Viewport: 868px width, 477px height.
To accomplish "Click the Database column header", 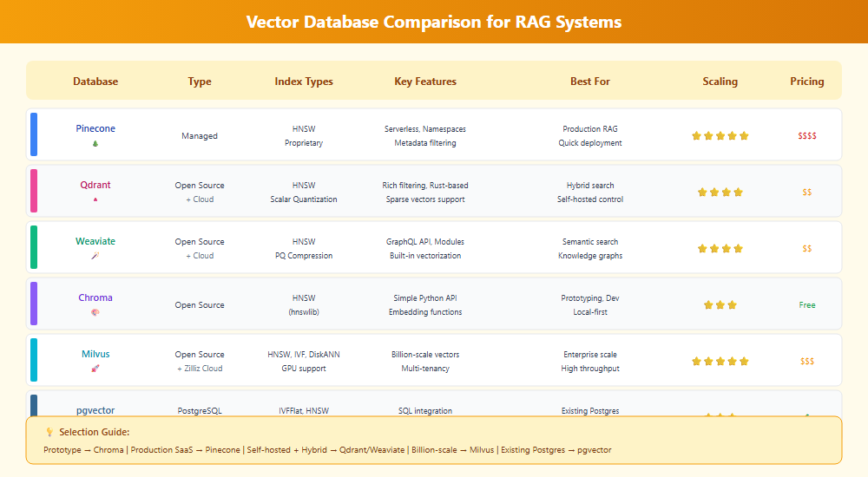I will [x=95, y=82].
